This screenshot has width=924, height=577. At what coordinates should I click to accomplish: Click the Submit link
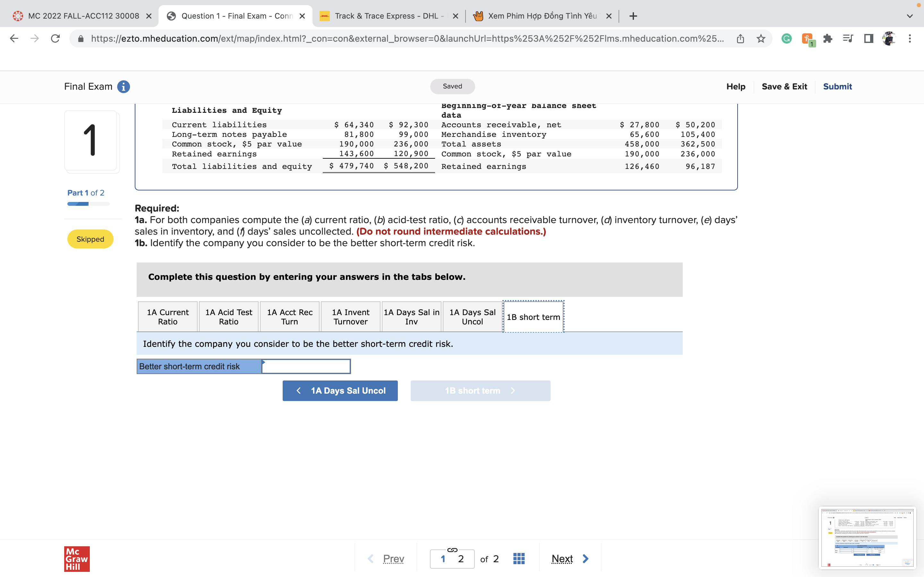click(837, 87)
